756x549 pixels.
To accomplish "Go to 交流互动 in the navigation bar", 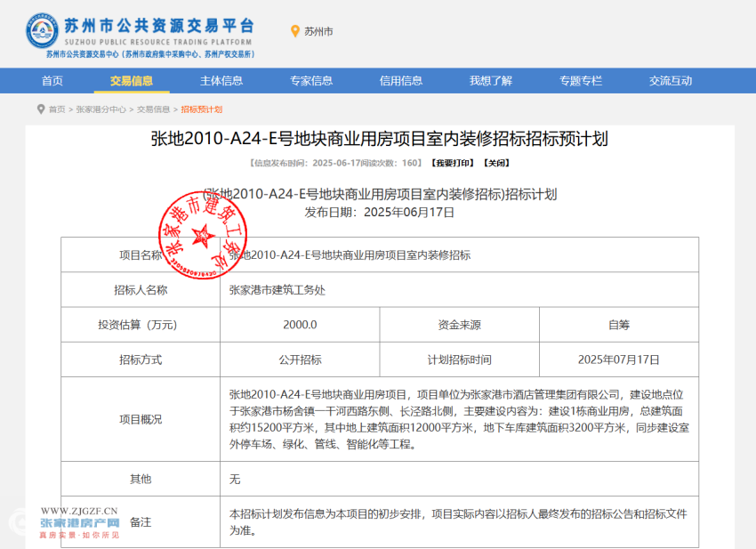I will point(671,81).
